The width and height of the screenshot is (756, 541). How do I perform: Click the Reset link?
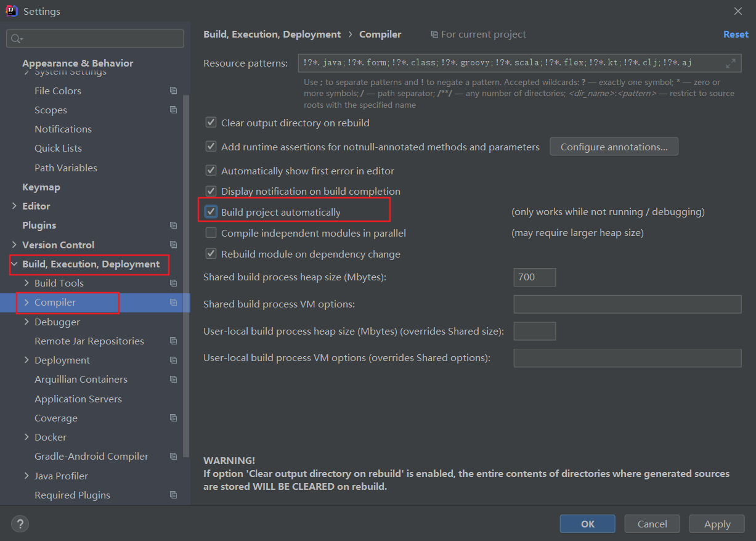click(x=736, y=35)
